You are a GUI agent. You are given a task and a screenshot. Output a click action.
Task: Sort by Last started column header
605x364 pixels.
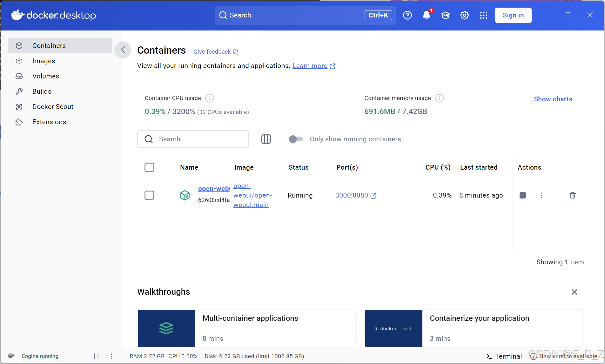[x=479, y=167]
